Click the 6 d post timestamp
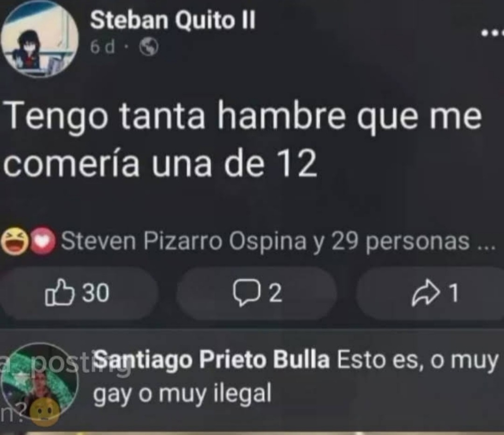The height and width of the screenshot is (435, 504). [x=103, y=47]
